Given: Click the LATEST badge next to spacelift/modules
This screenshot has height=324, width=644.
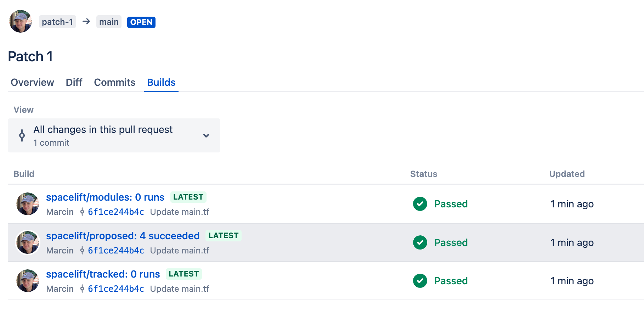Looking at the screenshot, I should point(188,197).
